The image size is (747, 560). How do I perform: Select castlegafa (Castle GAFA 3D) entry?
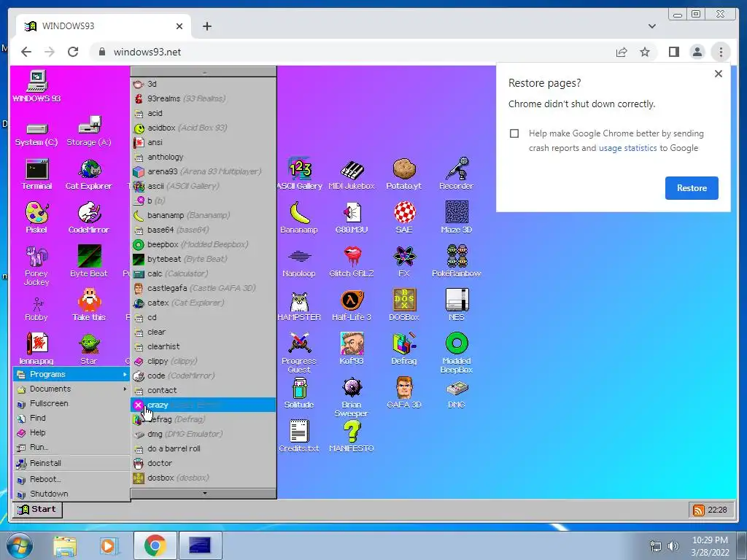(x=204, y=288)
